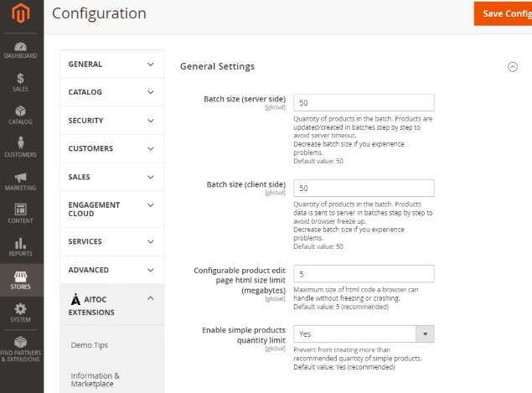Open the CATALOG configuration tab label

point(85,92)
